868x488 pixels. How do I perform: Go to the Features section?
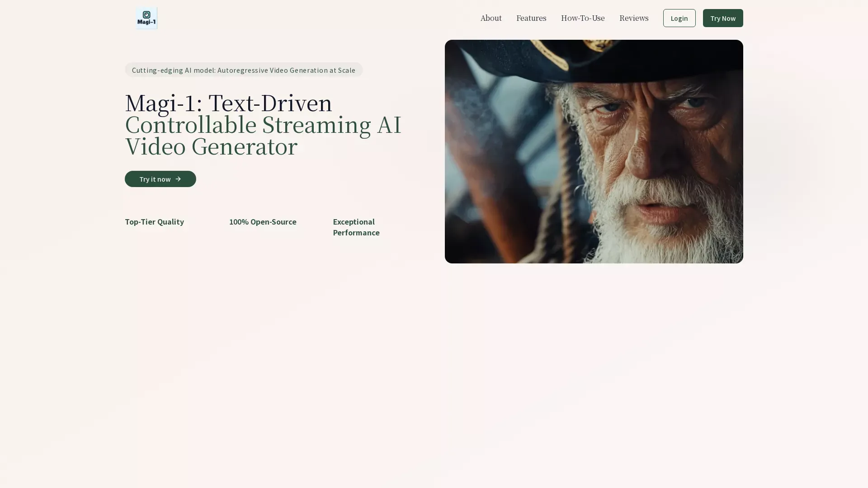coord(531,18)
